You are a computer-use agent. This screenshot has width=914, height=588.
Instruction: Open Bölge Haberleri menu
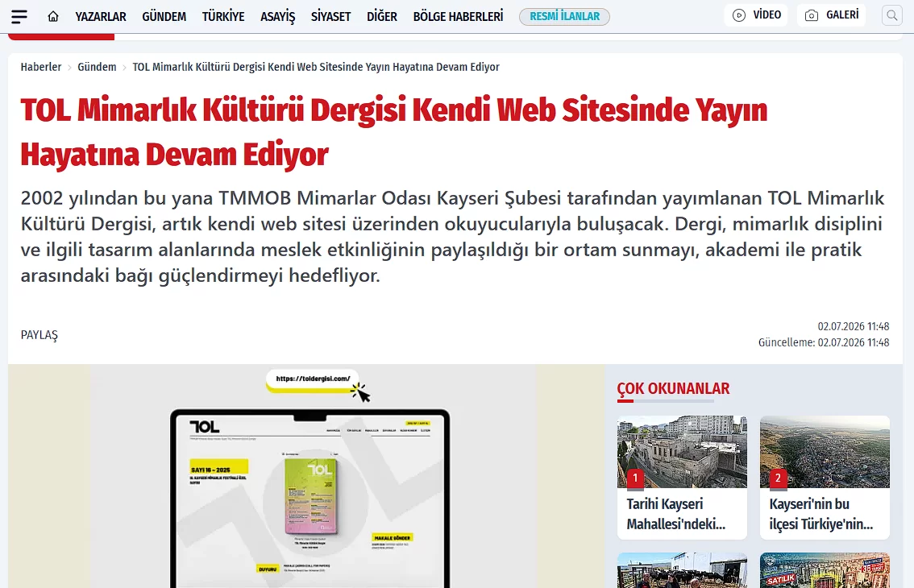tap(458, 16)
